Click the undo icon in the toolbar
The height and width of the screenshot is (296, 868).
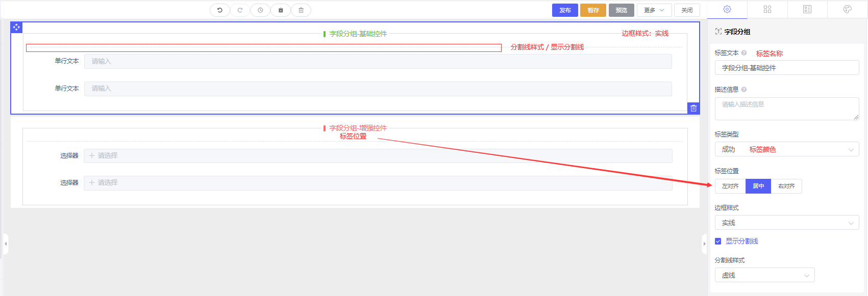pos(220,10)
